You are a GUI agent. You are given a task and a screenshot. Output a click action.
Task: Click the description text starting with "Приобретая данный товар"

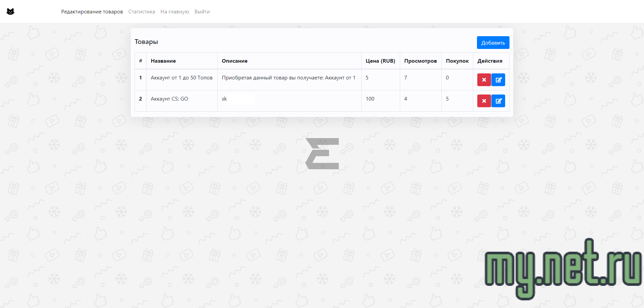click(x=288, y=78)
